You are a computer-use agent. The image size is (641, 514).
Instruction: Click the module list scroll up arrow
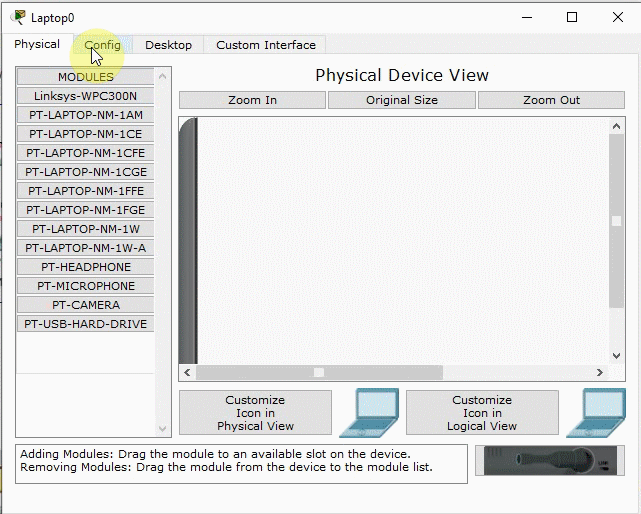tap(162, 76)
